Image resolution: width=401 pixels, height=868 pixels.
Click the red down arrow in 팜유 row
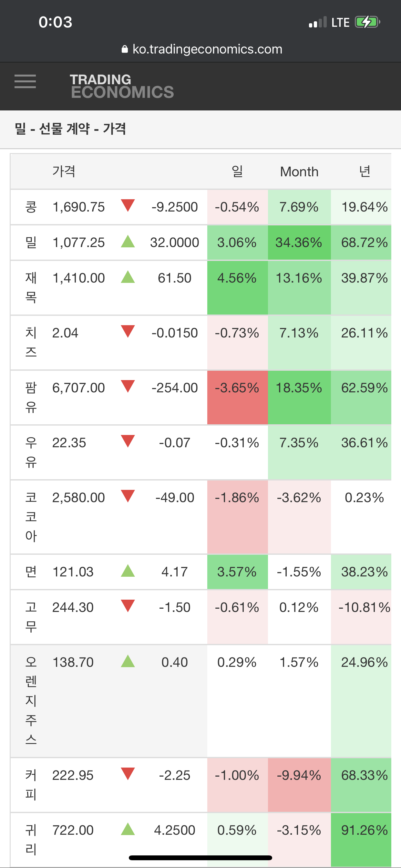tap(128, 387)
